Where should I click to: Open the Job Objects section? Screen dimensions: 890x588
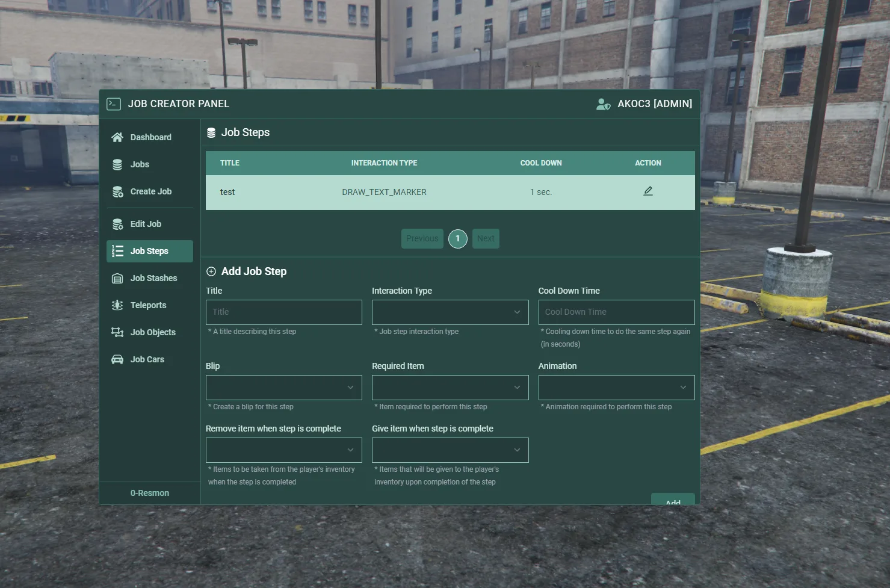tap(150, 332)
